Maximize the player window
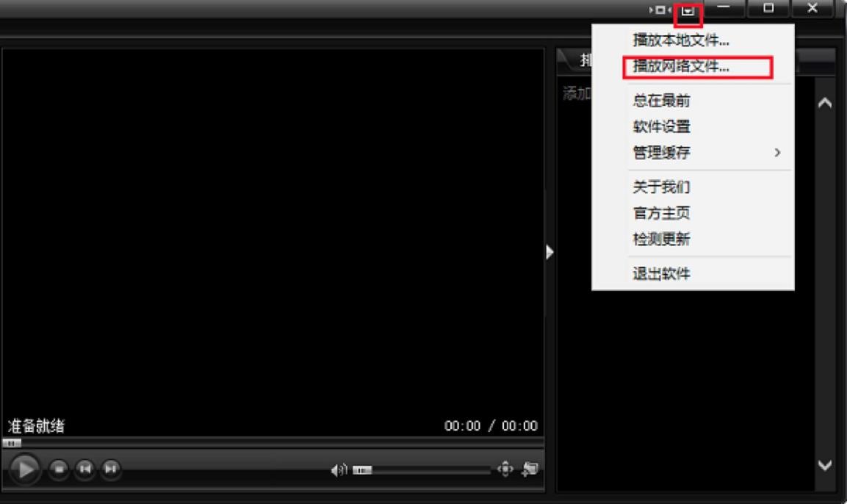 [x=768, y=9]
